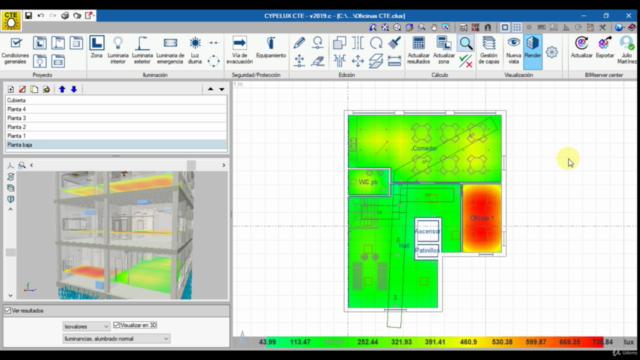Open the Isovalores dropdown
Image resolution: width=640 pixels, height=360 pixels.
point(86,326)
